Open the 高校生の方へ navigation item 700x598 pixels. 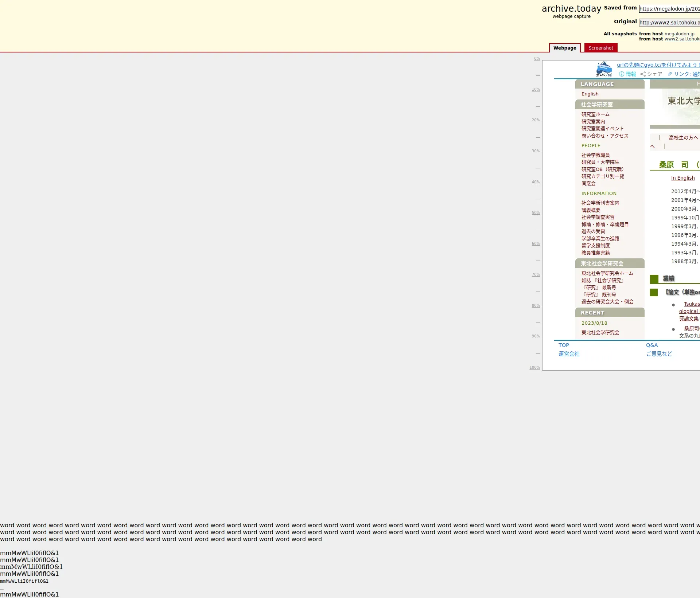point(683,138)
